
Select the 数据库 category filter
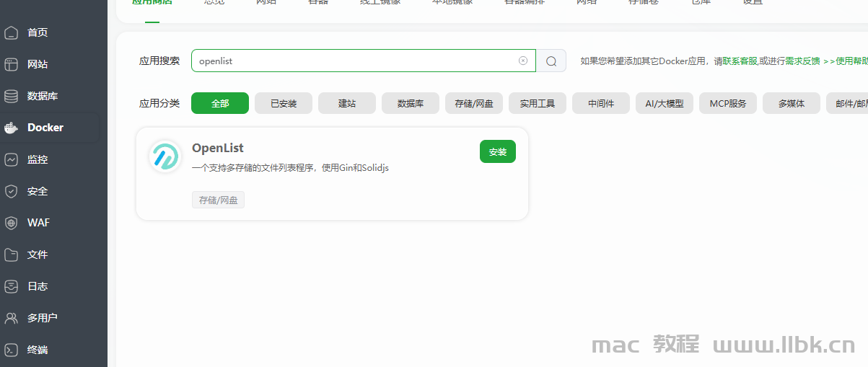[411, 103]
